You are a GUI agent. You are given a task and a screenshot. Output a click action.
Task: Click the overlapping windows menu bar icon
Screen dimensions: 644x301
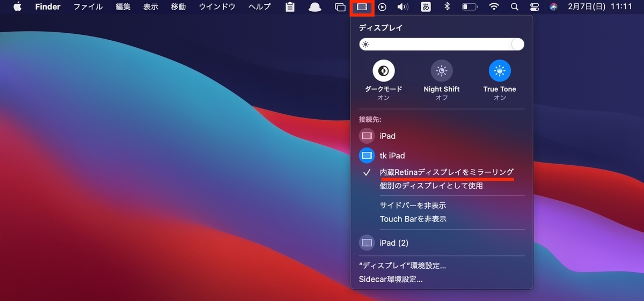tap(340, 7)
